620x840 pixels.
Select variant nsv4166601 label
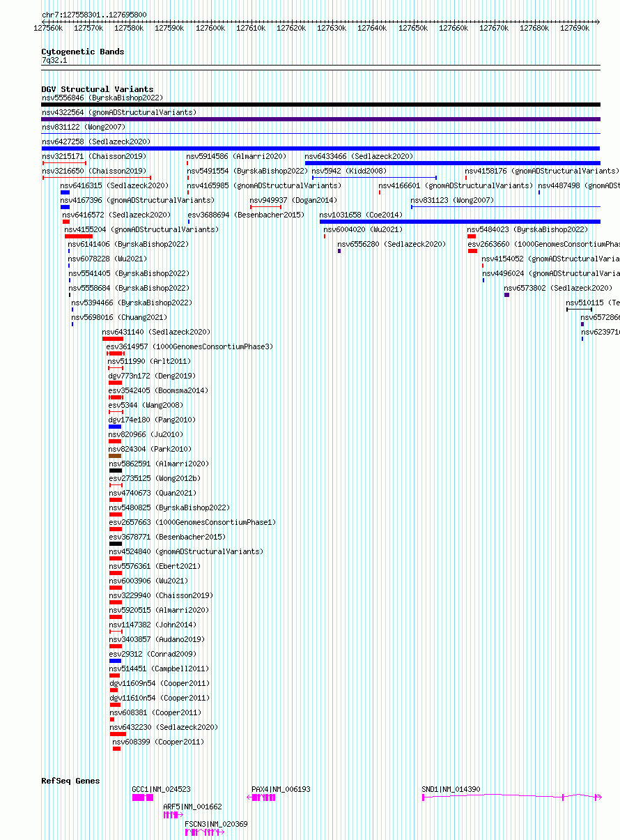coord(456,185)
